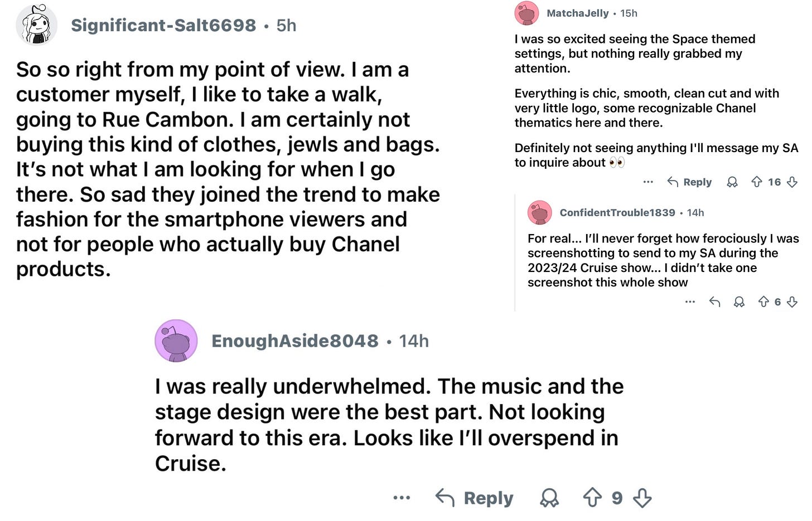Downvote MatchaJelly's comment
The width and height of the screenshot is (812, 521).
coord(792,182)
